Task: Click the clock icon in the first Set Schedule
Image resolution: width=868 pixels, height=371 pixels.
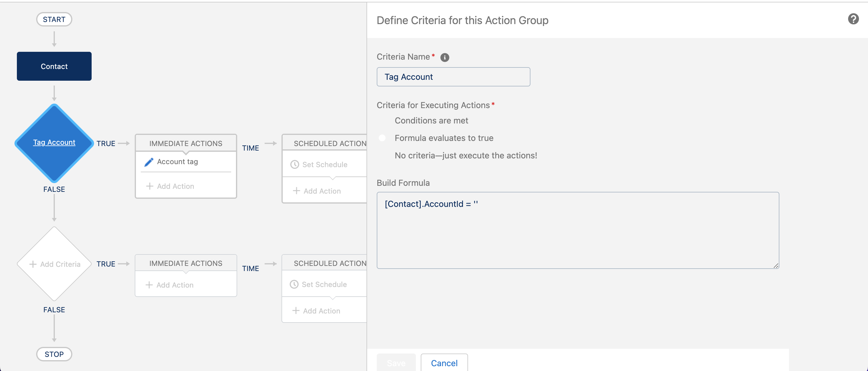Action: point(294,165)
